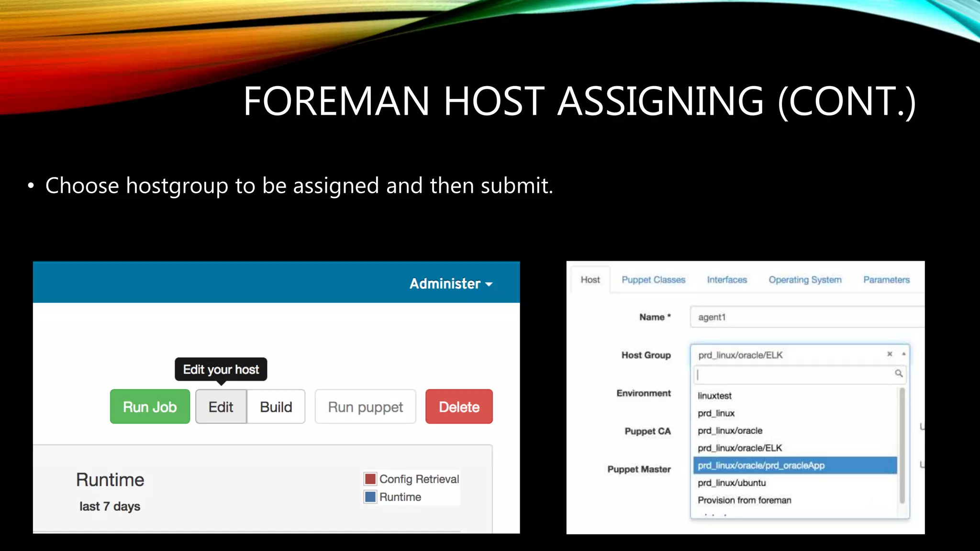Open the Parameters tab

886,280
